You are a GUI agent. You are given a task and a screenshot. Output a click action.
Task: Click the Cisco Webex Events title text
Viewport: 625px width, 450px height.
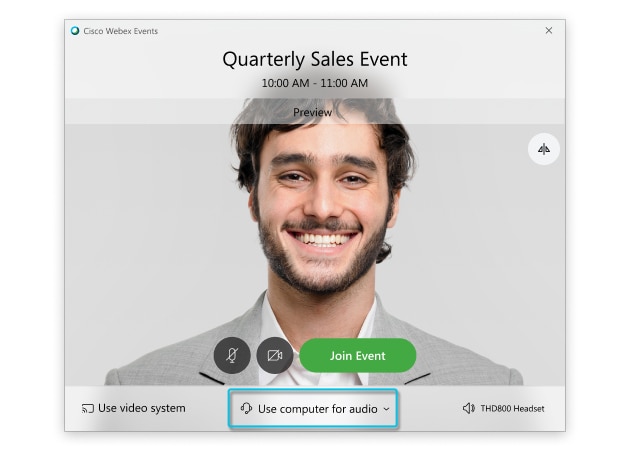[x=120, y=31]
